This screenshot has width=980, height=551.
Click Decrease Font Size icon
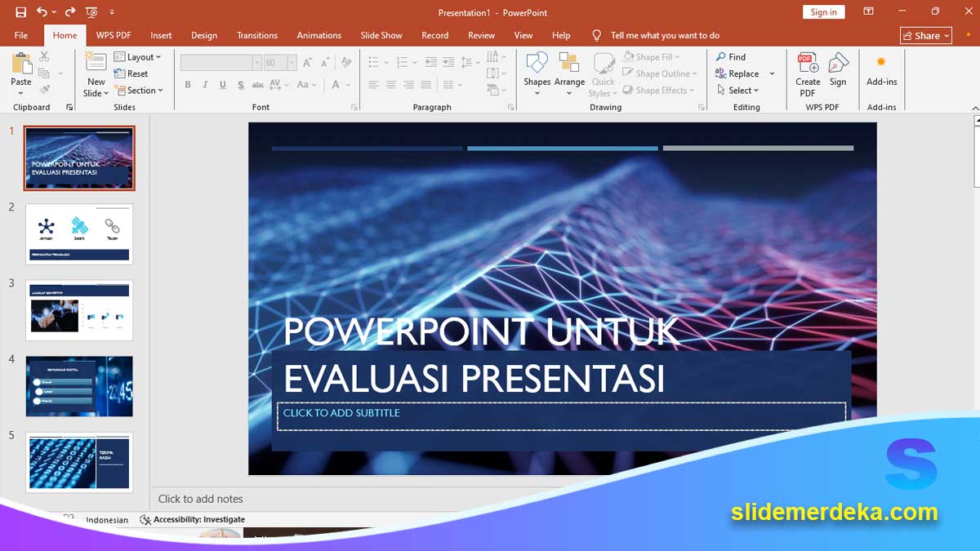[x=324, y=63]
